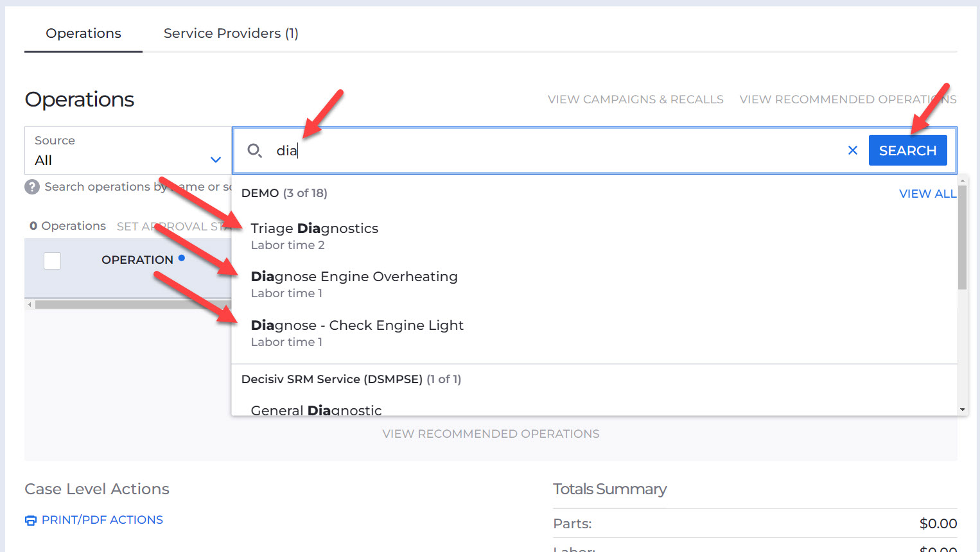This screenshot has width=980, height=552.
Task: Open the help tooltip question mark icon
Action: click(x=31, y=187)
